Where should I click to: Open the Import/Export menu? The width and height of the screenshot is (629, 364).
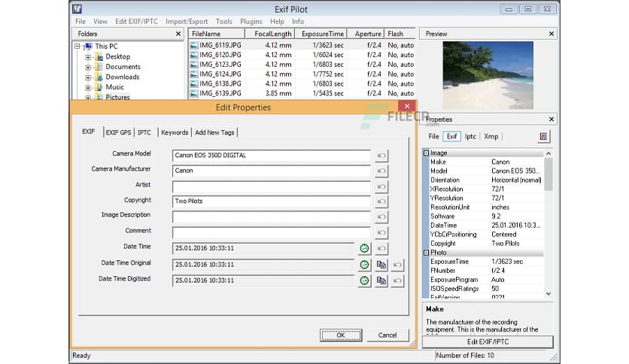coord(187,21)
